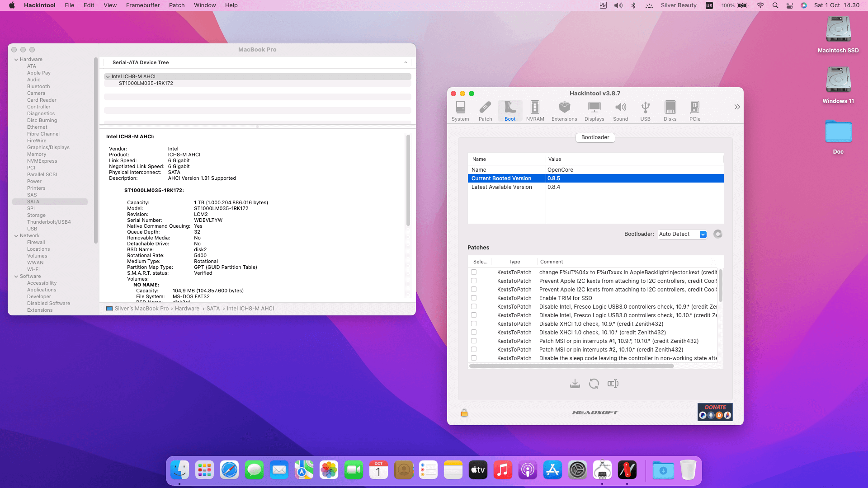Screen dimensions: 868x488
Task: Open the Patch menu in menu bar
Action: tap(176, 5)
